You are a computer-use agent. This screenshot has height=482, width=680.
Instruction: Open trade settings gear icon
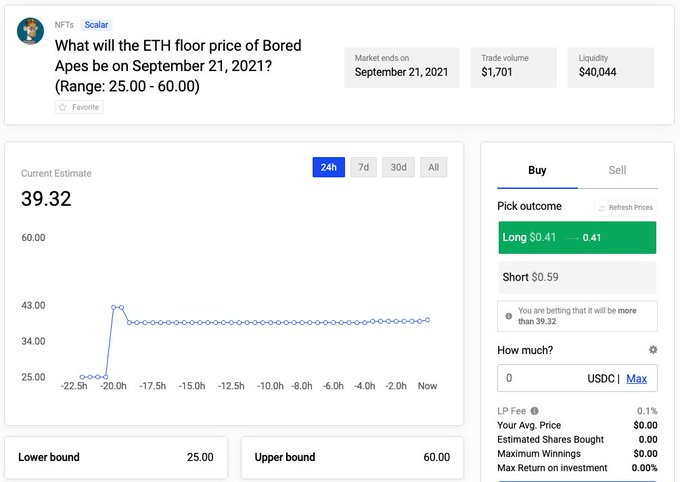(x=653, y=350)
